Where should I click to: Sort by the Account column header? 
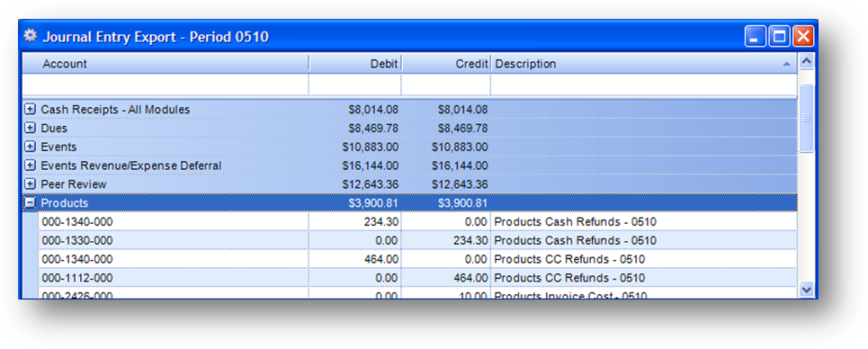point(165,64)
